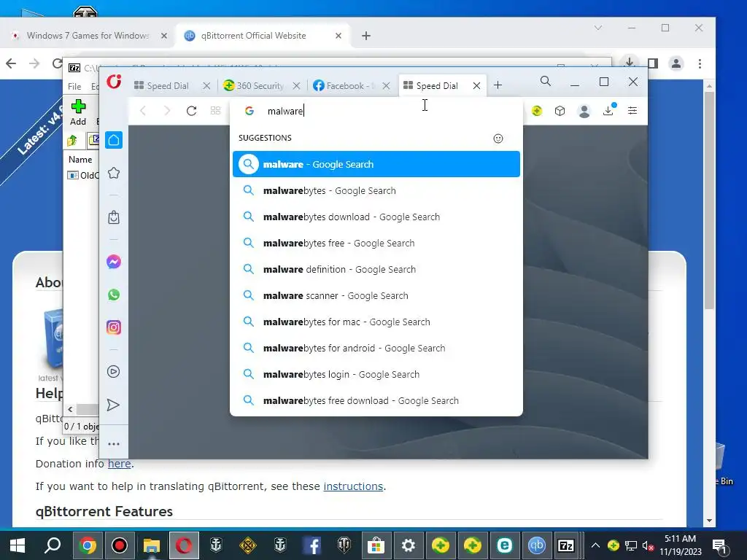Click the 360 Security extension icon
747x560 pixels.
(x=537, y=111)
